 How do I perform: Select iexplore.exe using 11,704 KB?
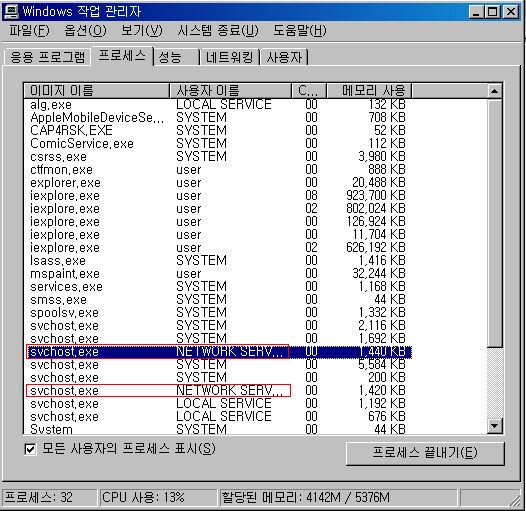click(x=218, y=235)
